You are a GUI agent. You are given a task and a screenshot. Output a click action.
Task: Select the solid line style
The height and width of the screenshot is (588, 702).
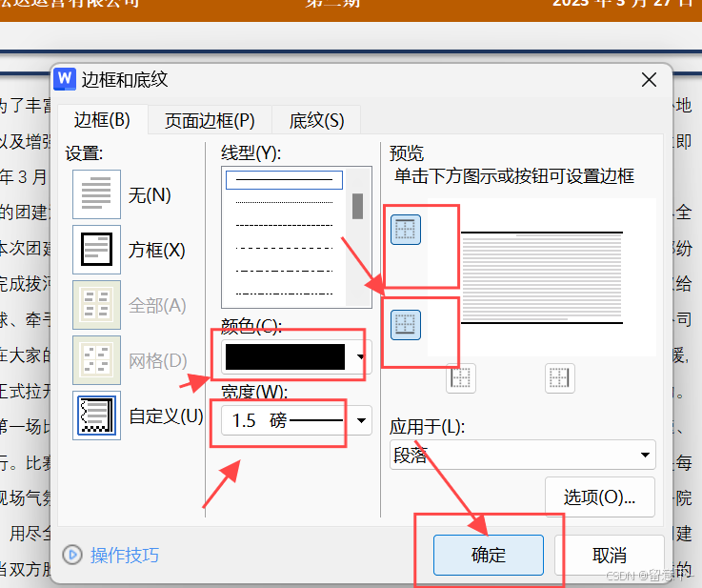(x=284, y=180)
